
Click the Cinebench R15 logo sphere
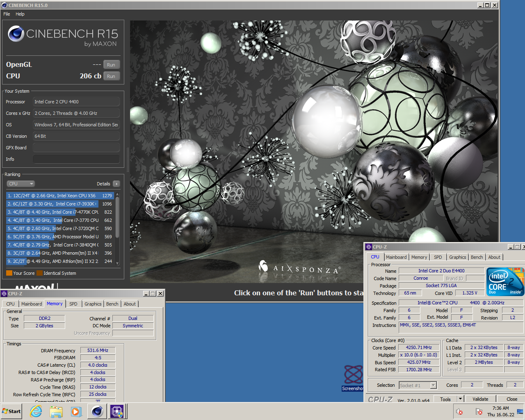(16, 34)
